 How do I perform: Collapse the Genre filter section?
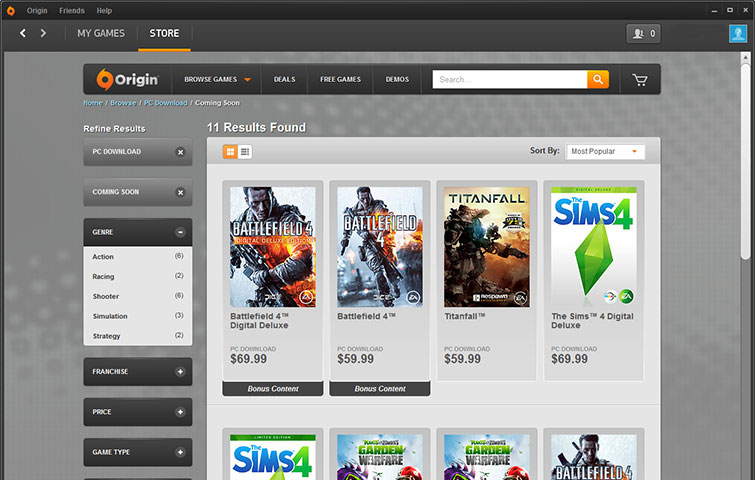coord(180,232)
